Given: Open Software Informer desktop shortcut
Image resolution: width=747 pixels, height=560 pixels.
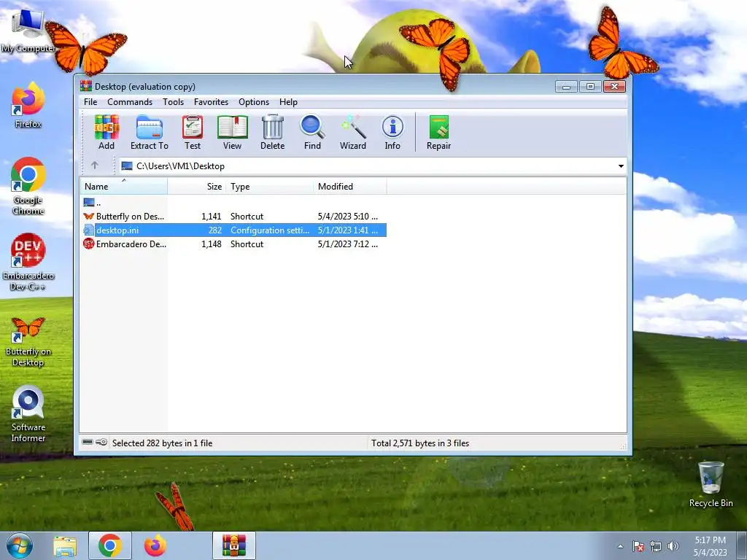Looking at the screenshot, I should click(x=28, y=414).
